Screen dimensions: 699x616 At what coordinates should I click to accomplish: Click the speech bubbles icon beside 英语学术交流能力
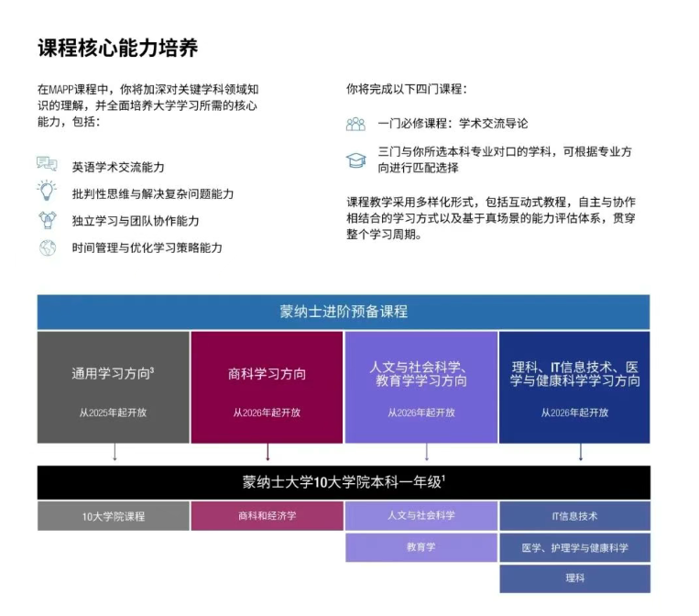tap(47, 165)
